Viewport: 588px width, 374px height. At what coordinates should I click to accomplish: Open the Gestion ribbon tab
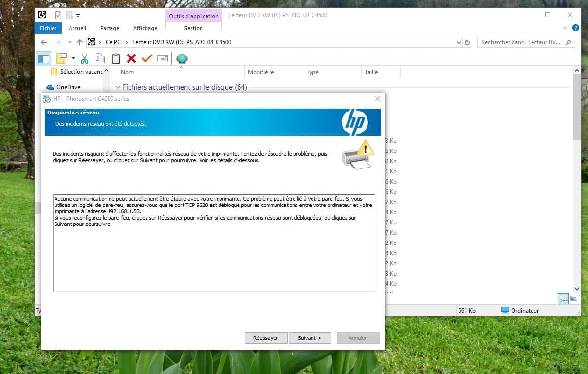(x=193, y=28)
